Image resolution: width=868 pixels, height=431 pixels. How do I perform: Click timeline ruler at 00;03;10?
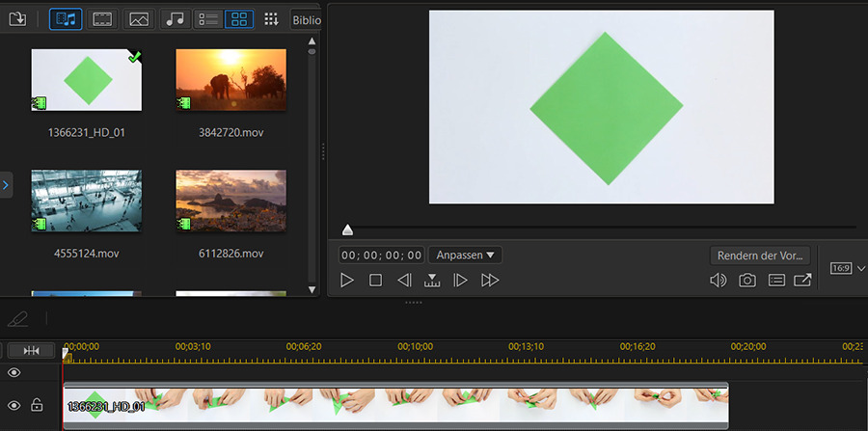pyautogui.click(x=193, y=347)
